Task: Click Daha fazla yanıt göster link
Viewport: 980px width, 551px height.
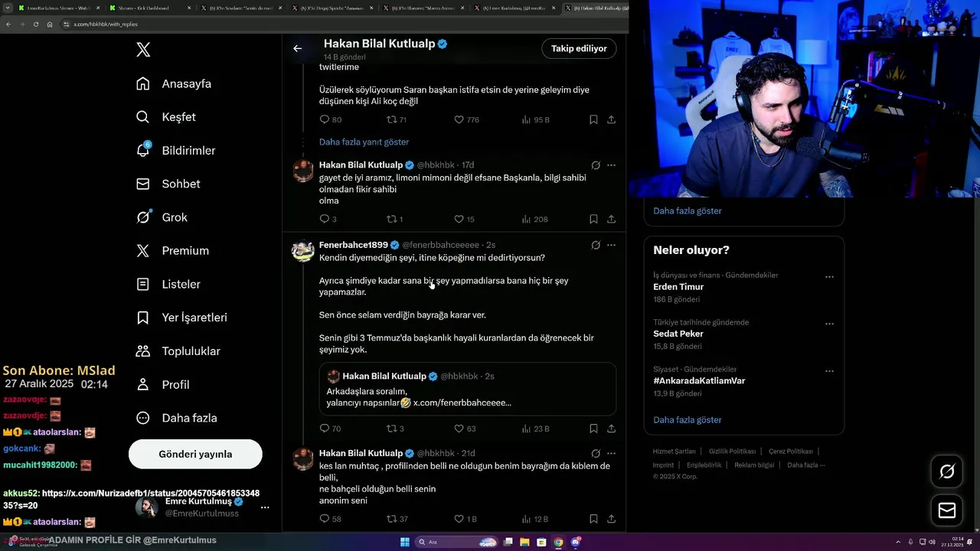Action: (x=364, y=142)
